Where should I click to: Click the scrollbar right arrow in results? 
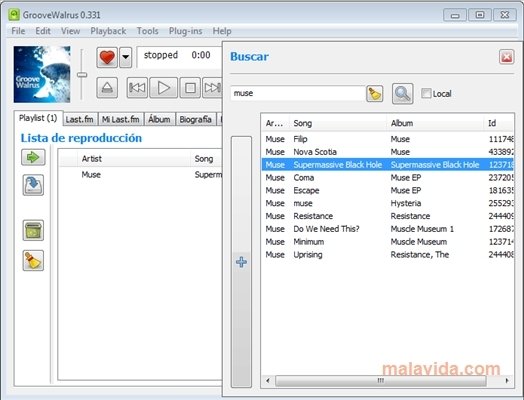[507, 381]
